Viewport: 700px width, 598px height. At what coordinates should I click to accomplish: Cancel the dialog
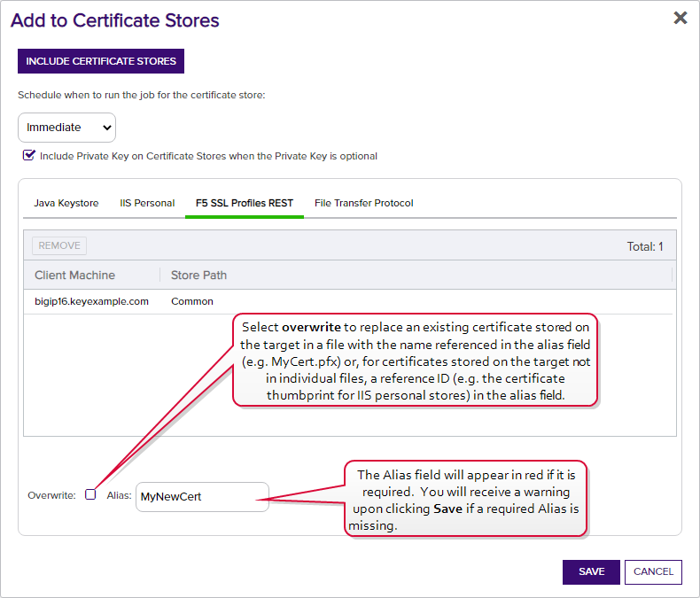653,571
